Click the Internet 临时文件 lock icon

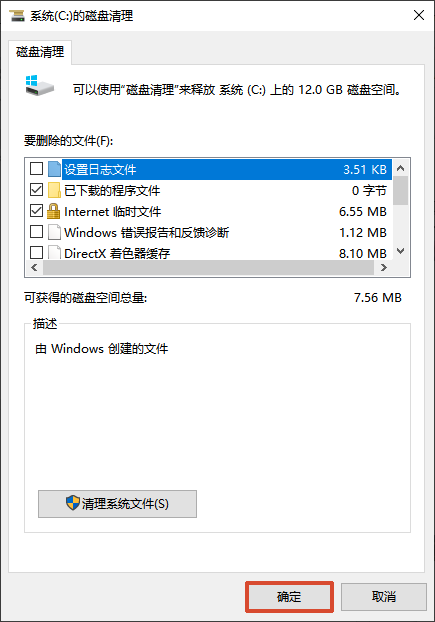54,211
